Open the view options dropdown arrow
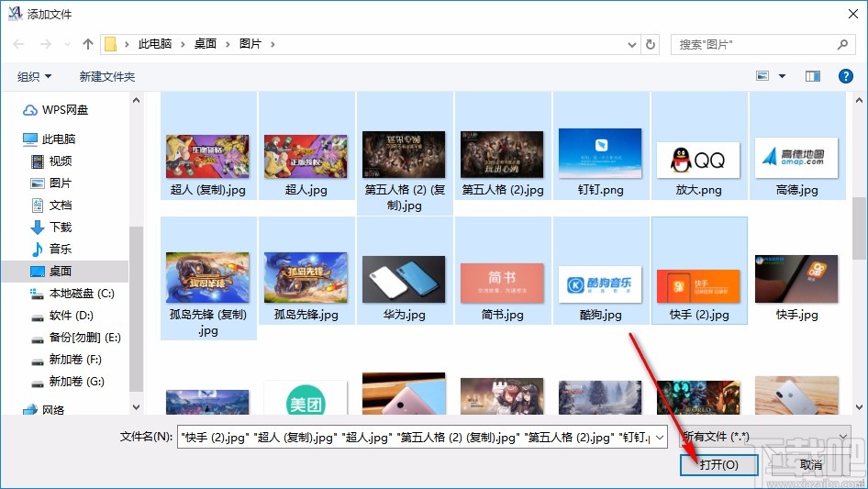868x489 pixels. coord(782,76)
